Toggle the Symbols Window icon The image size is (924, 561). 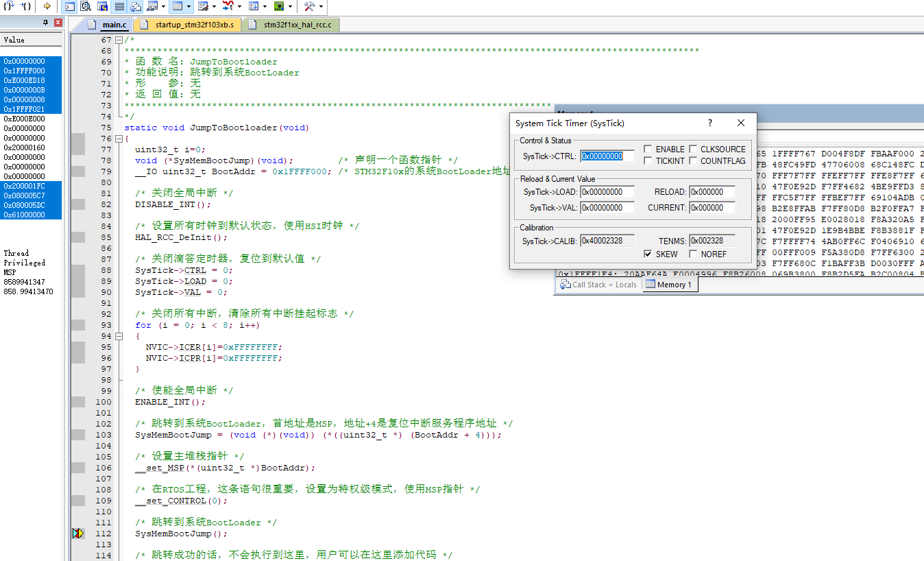tap(102, 7)
